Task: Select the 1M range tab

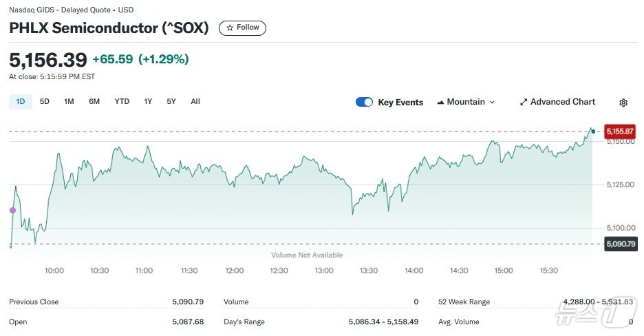Action: 69,101
